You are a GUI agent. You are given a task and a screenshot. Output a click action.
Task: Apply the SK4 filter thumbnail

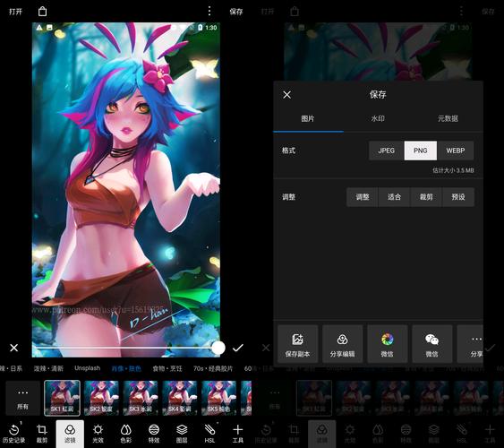coord(180,398)
